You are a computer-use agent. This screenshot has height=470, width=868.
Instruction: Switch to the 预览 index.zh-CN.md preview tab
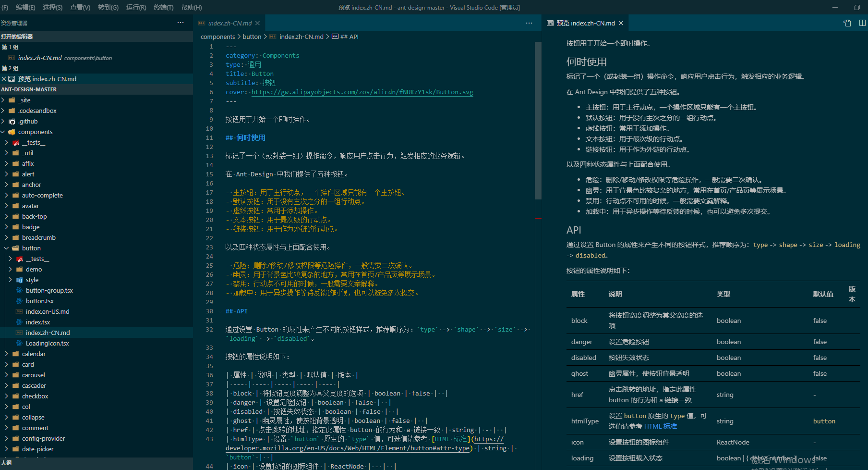click(x=585, y=23)
